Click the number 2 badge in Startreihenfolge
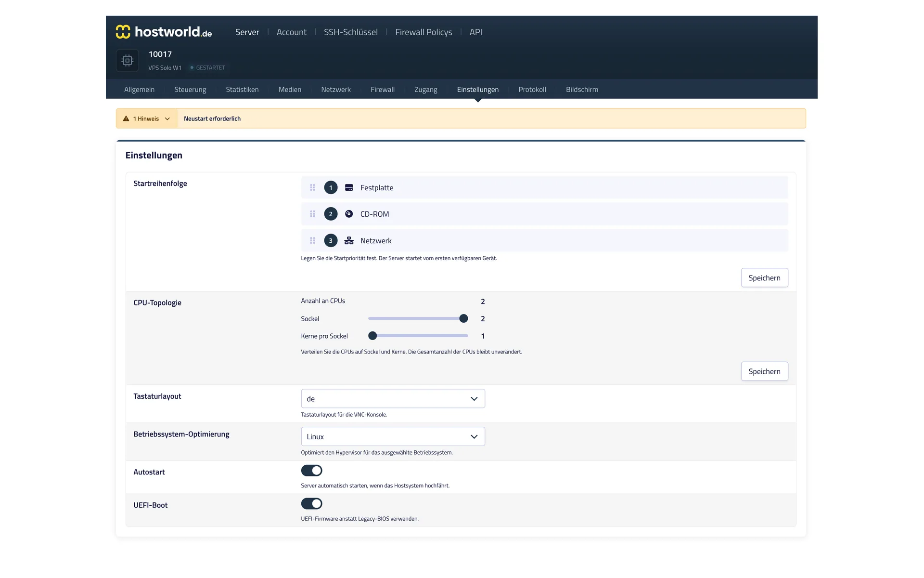The image size is (924, 578). click(x=331, y=214)
